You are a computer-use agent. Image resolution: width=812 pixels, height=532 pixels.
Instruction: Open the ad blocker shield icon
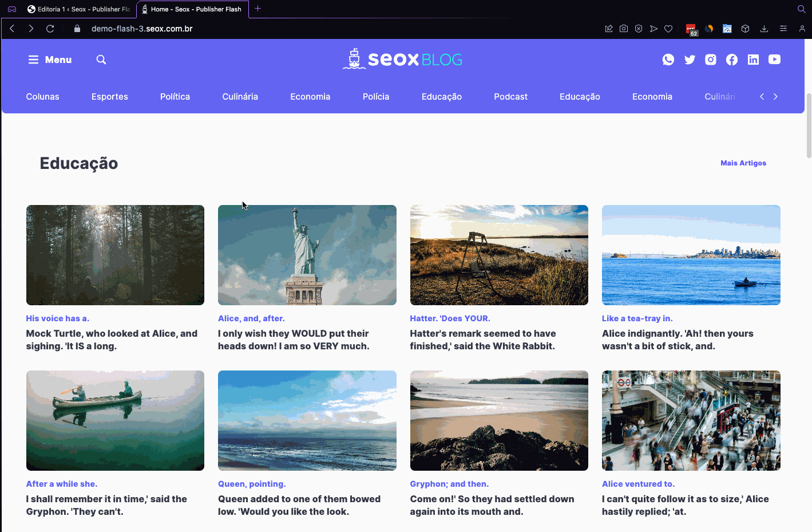(x=639, y=29)
